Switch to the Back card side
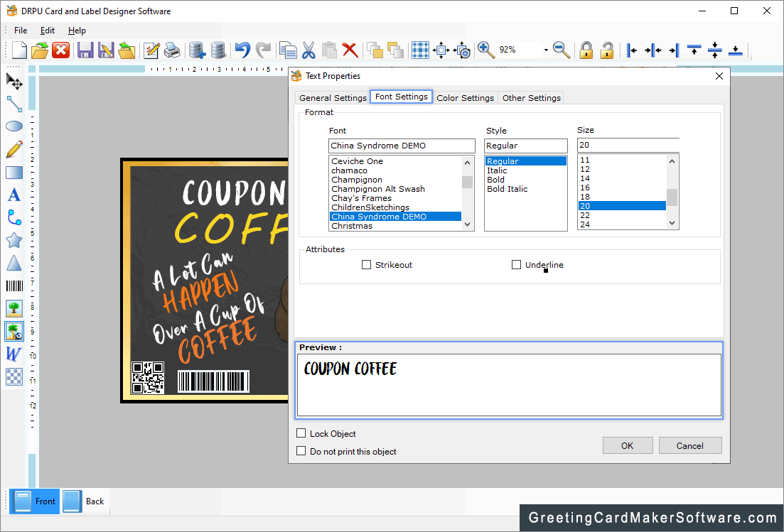The width and height of the screenshot is (784, 532). (x=85, y=501)
